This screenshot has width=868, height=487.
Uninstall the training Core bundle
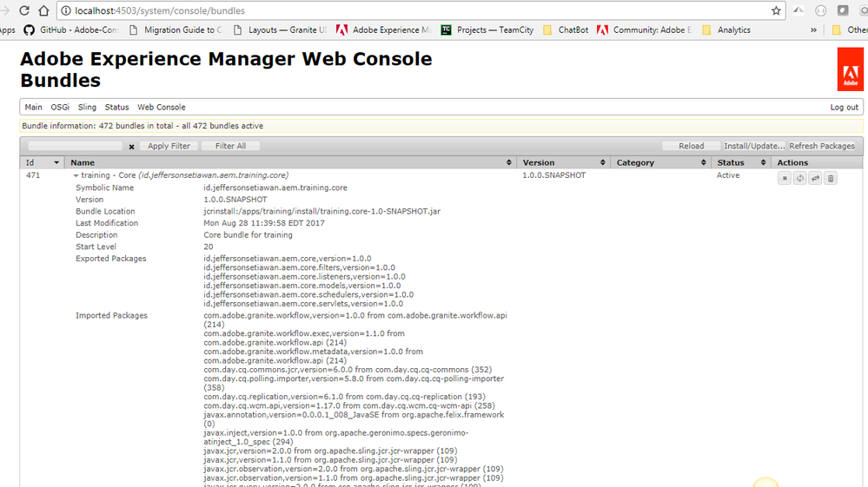(x=831, y=178)
